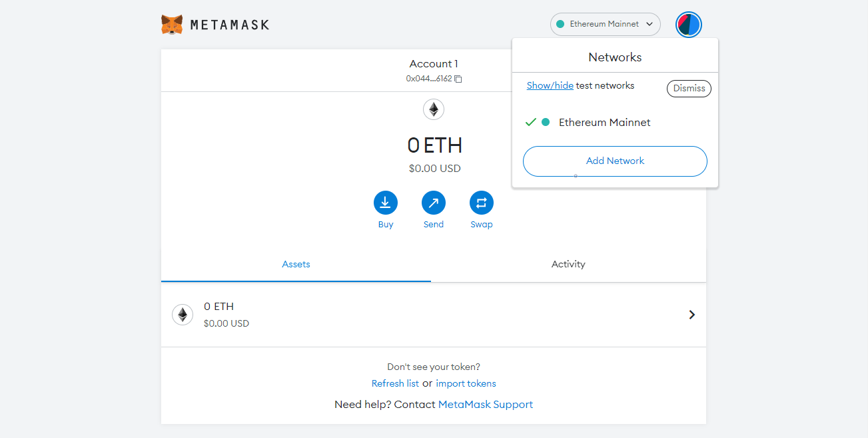
Task: Switch to the Activity tab
Action: pos(568,264)
